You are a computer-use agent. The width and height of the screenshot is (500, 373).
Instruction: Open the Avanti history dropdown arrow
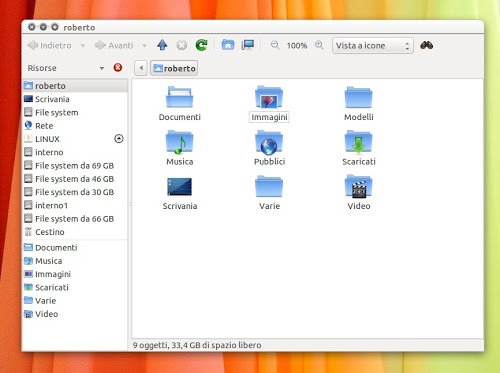(145, 45)
